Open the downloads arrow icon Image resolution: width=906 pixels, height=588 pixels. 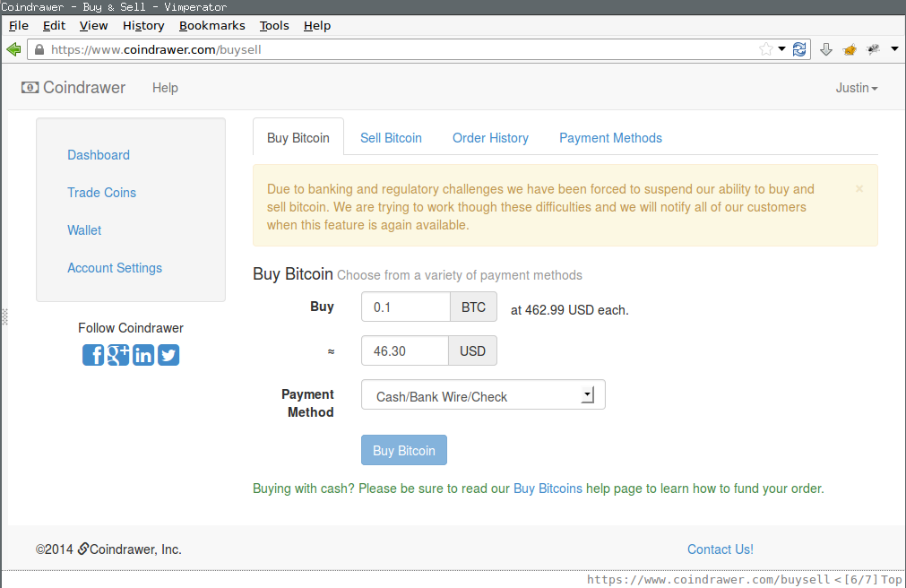coord(826,49)
